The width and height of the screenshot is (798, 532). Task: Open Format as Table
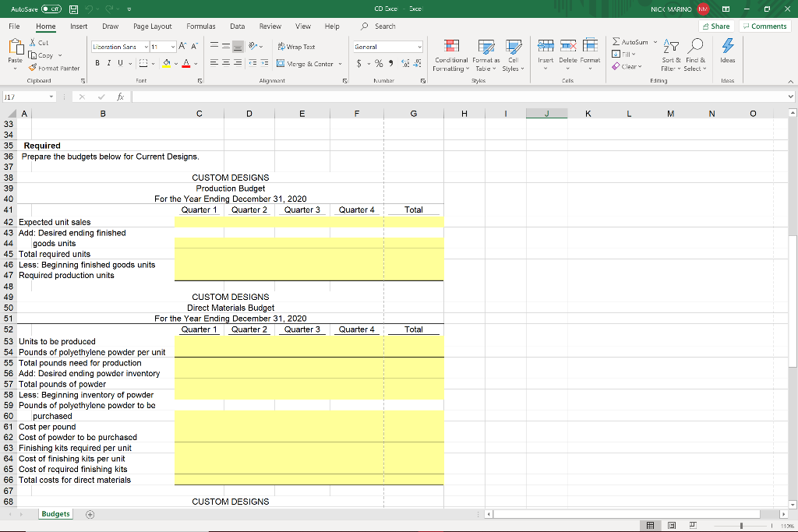486,55
